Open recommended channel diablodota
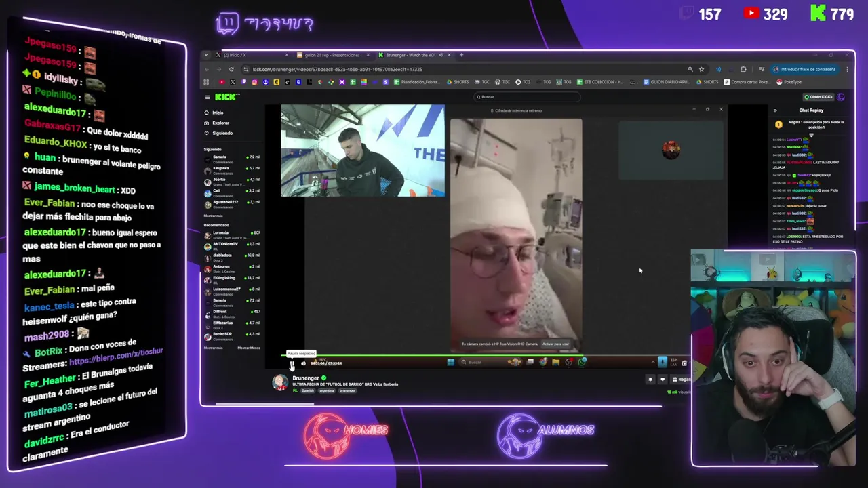Viewport: 868px width, 488px height. (x=233, y=258)
